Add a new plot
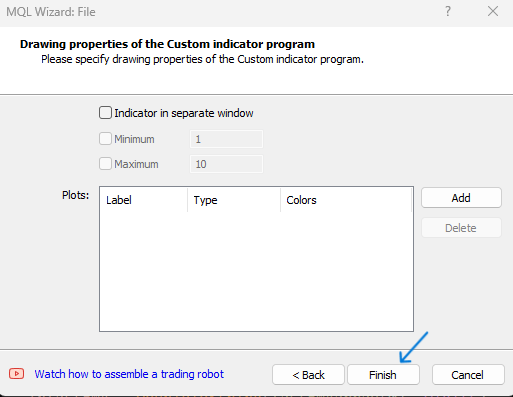This screenshot has height=397, width=513. pyautogui.click(x=461, y=198)
